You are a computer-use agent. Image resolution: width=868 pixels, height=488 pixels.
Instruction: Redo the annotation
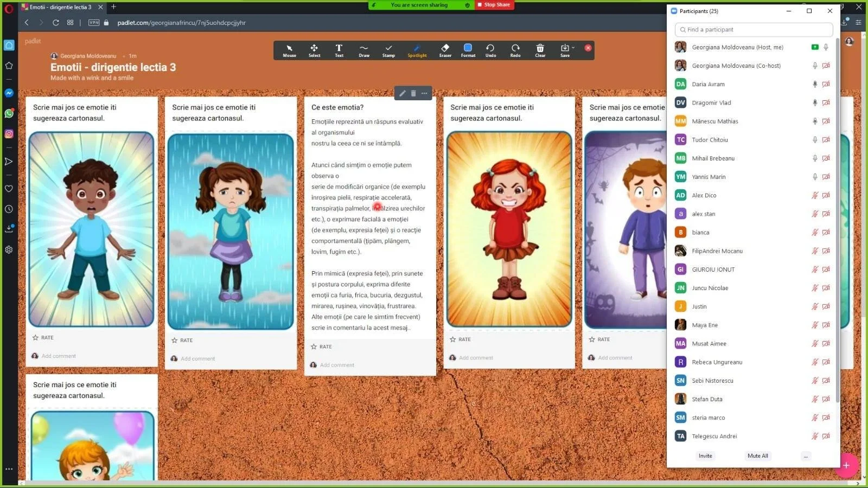click(515, 50)
